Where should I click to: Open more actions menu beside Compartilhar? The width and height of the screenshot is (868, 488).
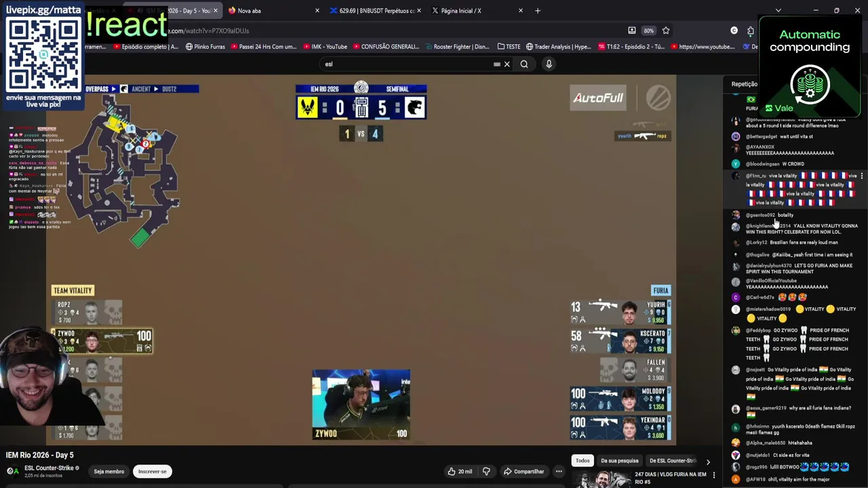tap(559, 471)
